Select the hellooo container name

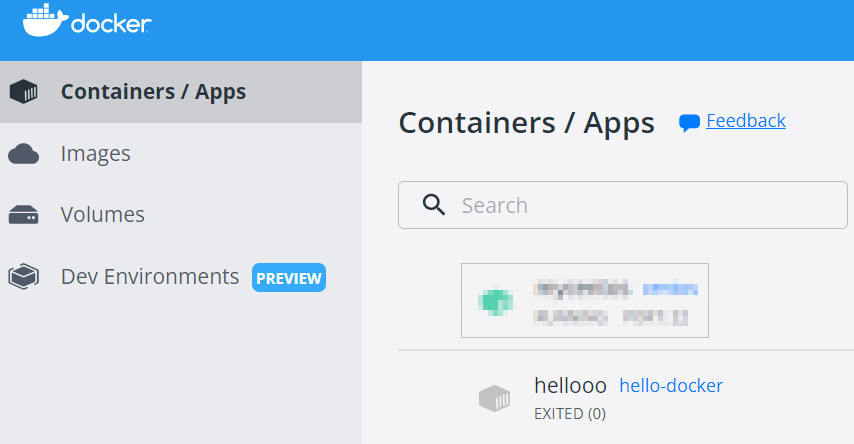tap(570, 386)
